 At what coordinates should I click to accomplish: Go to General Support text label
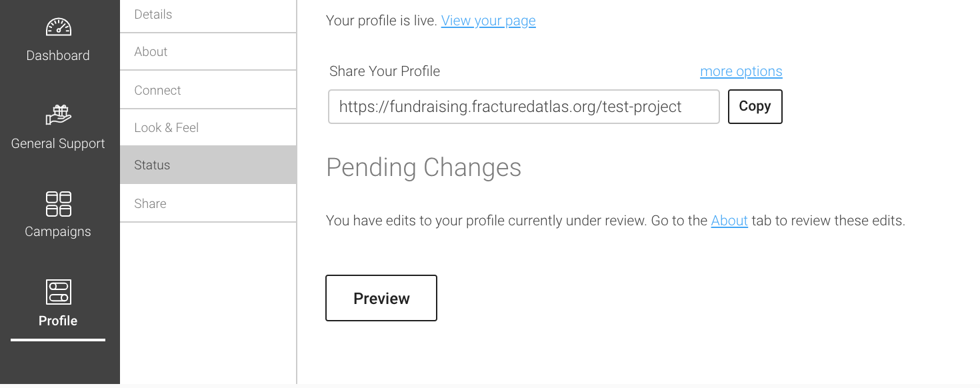click(58, 143)
